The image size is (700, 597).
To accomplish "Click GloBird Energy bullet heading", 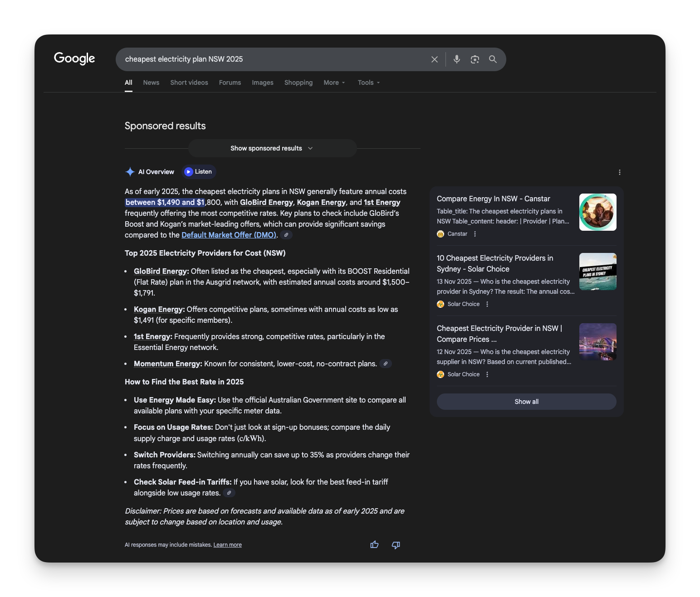I will tap(161, 271).
